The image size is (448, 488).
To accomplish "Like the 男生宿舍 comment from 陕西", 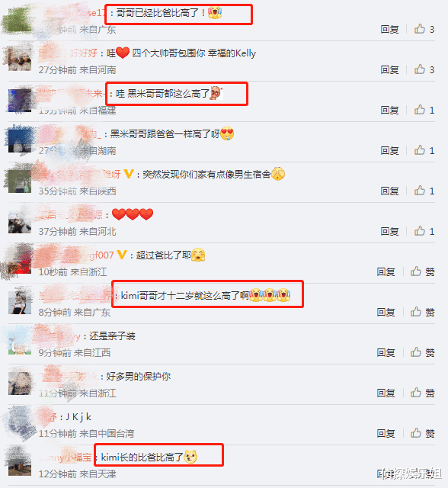I will coord(424,191).
